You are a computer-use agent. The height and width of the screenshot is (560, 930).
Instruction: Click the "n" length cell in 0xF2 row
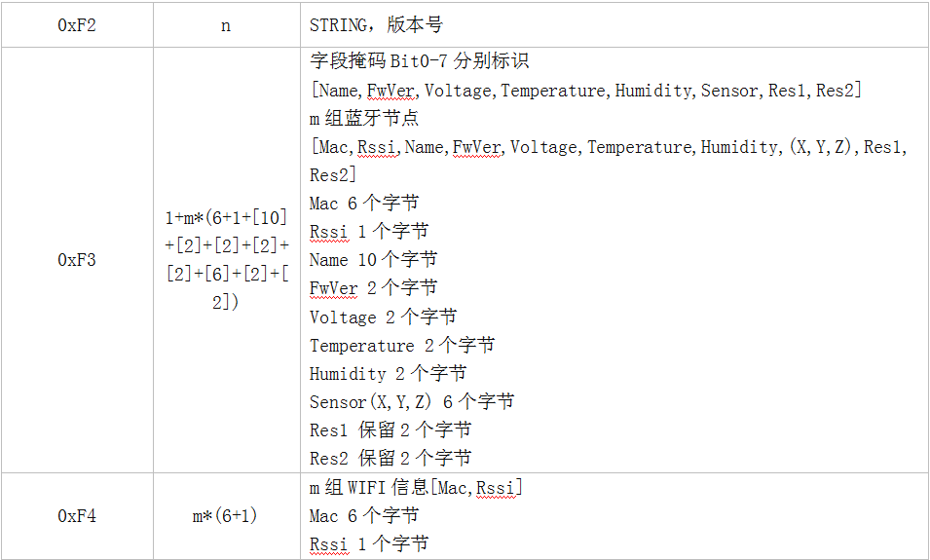pyautogui.click(x=226, y=25)
